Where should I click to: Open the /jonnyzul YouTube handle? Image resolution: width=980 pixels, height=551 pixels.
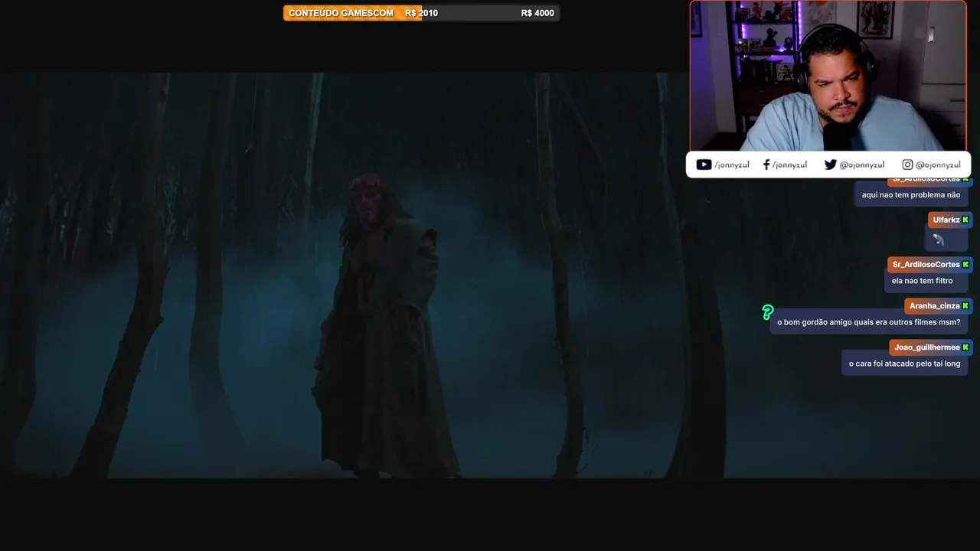pos(731,165)
